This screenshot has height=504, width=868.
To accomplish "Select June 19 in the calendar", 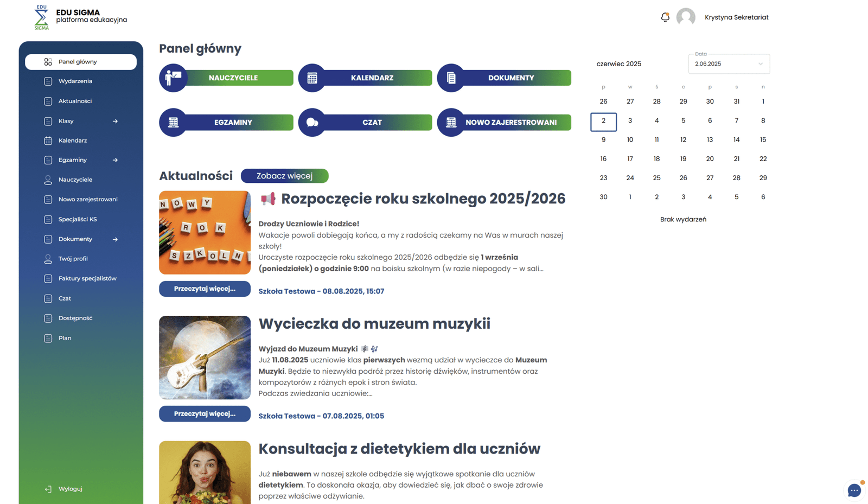I will (x=683, y=159).
